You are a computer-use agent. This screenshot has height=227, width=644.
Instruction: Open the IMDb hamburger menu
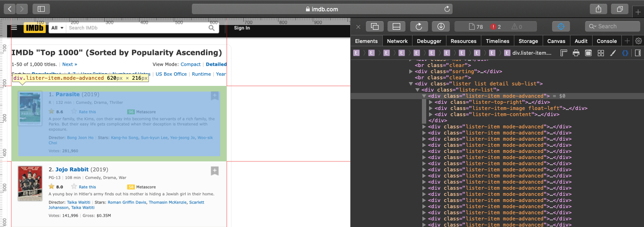tap(14, 28)
